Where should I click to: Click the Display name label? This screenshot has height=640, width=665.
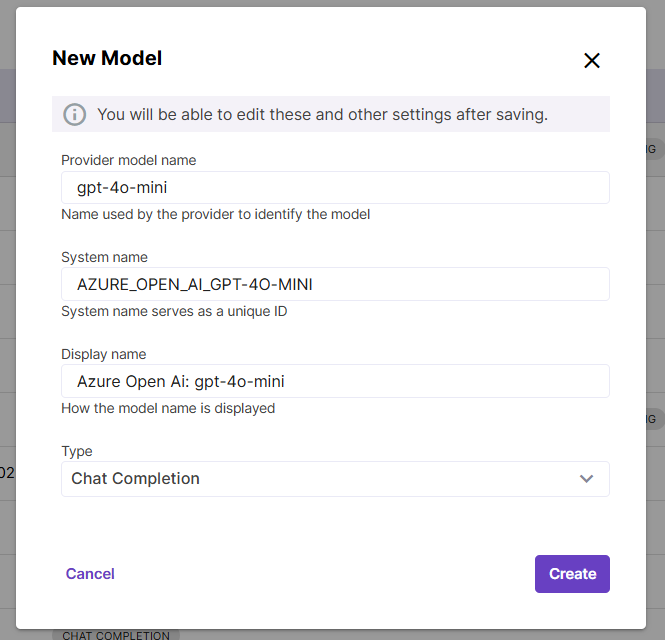coord(103,354)
